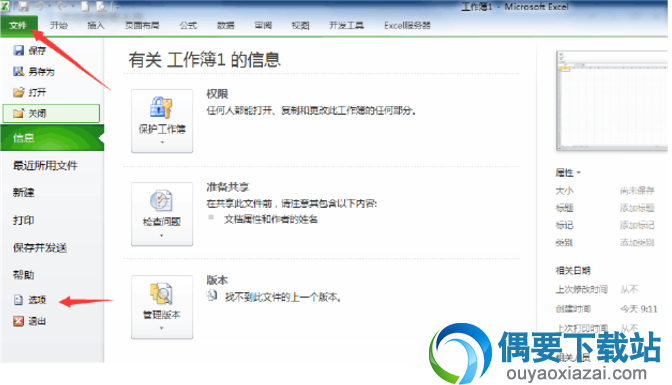672x385 pixels.
Task: Choose 新建 in the backstage menu
Action: click(24, 192)
